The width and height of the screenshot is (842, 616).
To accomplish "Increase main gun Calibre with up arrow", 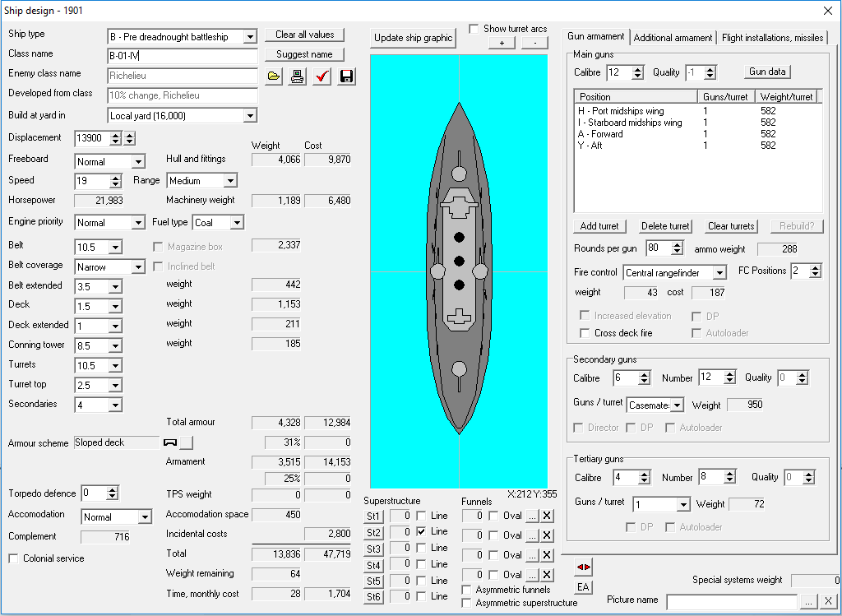I will (x=637, y=68).
